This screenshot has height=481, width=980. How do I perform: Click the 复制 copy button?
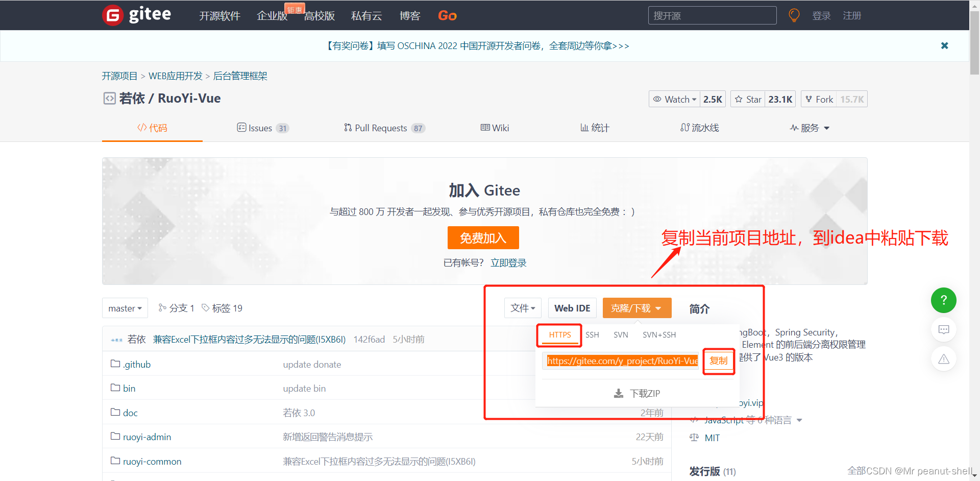719,360
